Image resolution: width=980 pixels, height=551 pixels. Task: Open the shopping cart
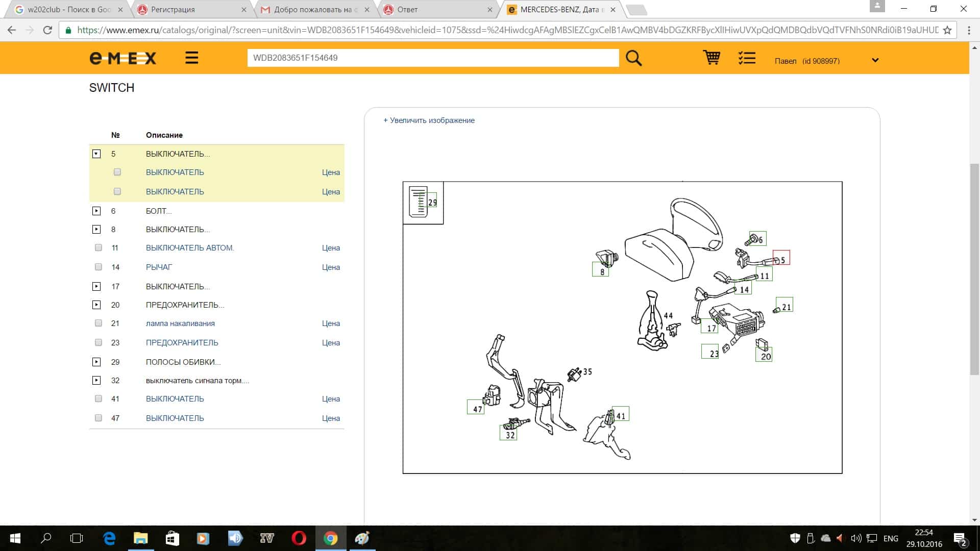712,57
